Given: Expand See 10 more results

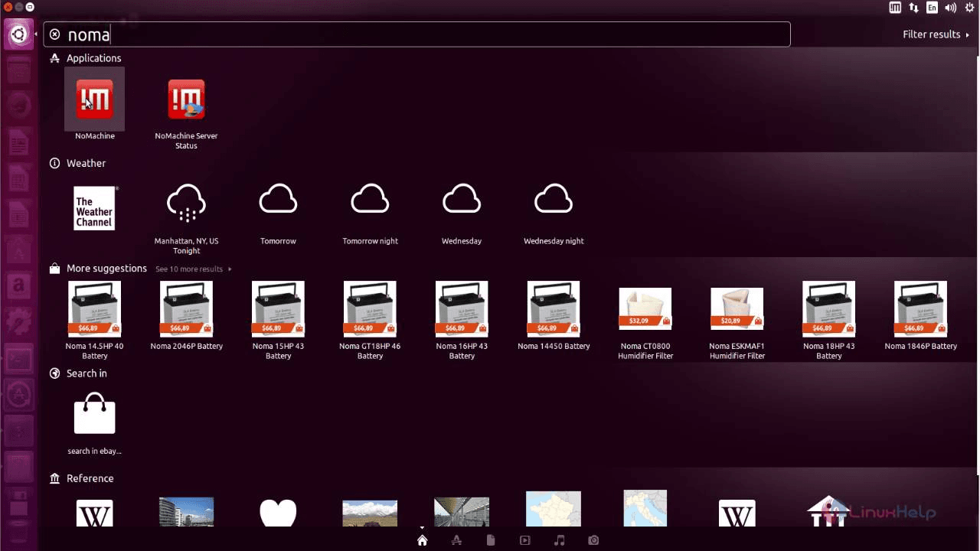Looking at the screenshot, I should click(x=193, y=269).
